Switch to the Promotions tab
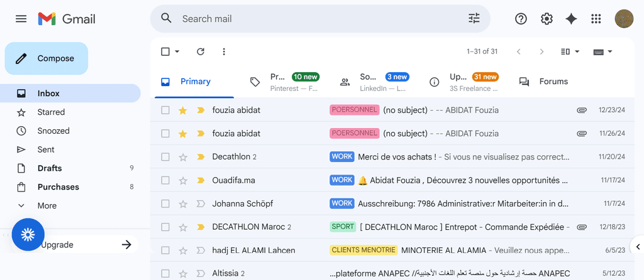The height and width of the screenshot is (280, 644). pyautogui.click(x=284, y=82)
